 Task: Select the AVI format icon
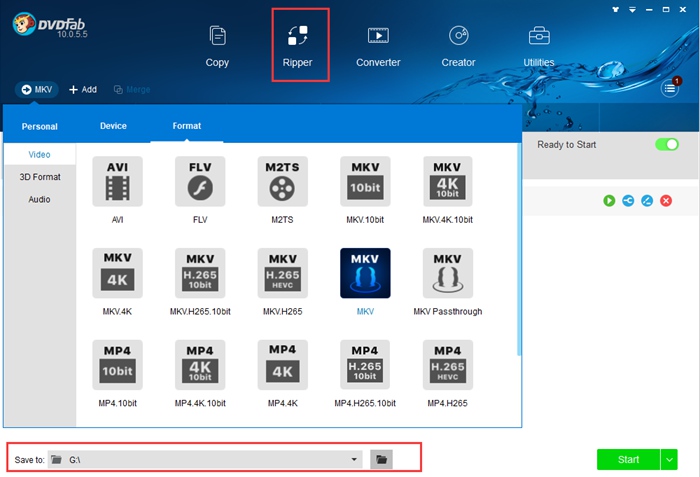coord(117,182)
